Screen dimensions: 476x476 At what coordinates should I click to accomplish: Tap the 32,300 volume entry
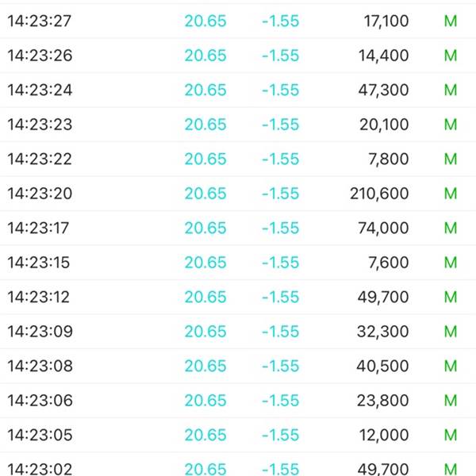[383, 332]
